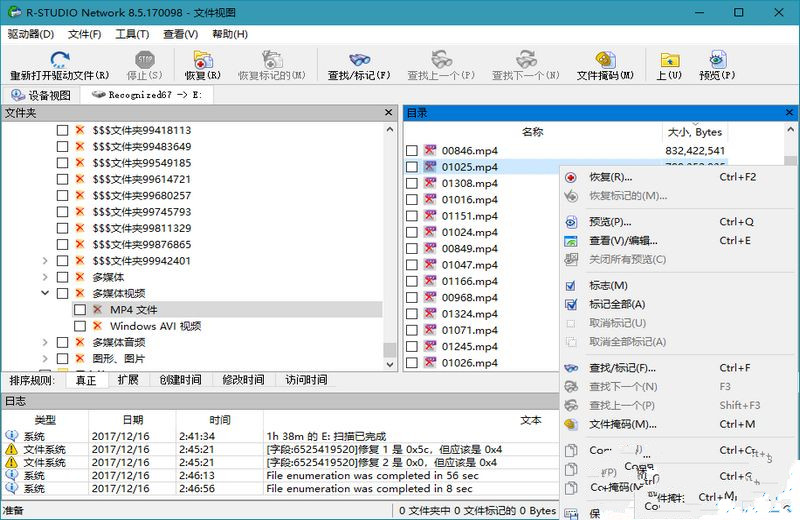The image size is (800, 520).
Task: Choose 恢复(R)... in context menu
Action: (x=610, y=177)
